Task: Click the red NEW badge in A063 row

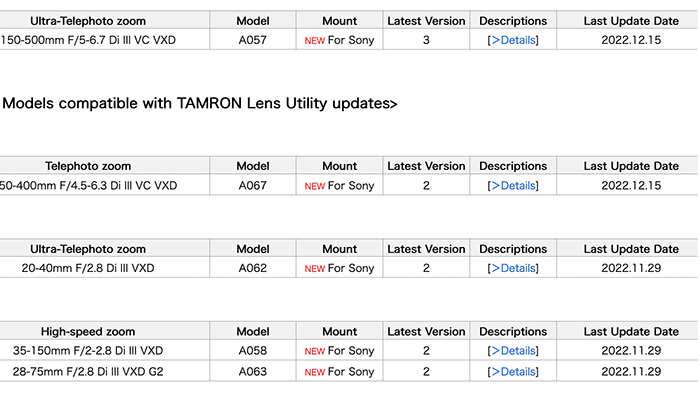Action: tap(315, 372)
